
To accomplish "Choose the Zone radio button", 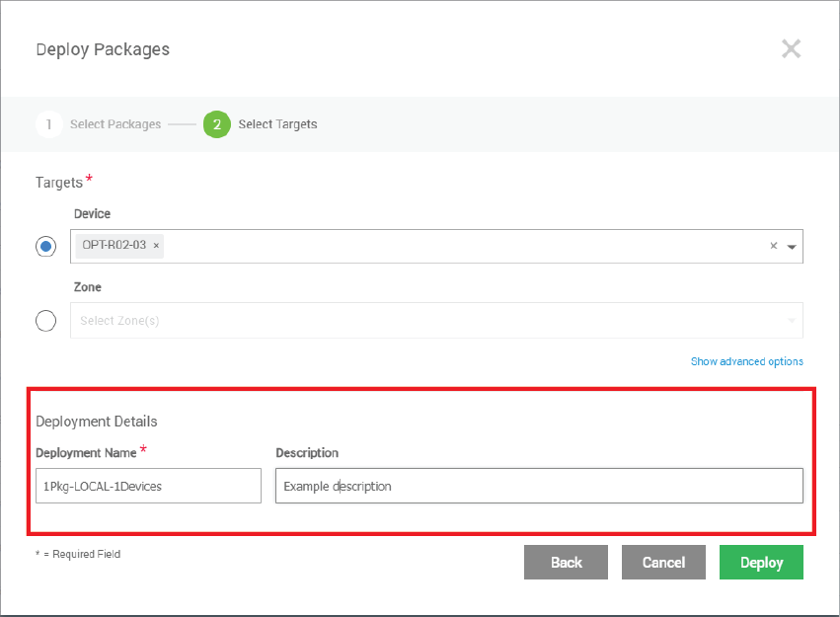I will point(45,321).
